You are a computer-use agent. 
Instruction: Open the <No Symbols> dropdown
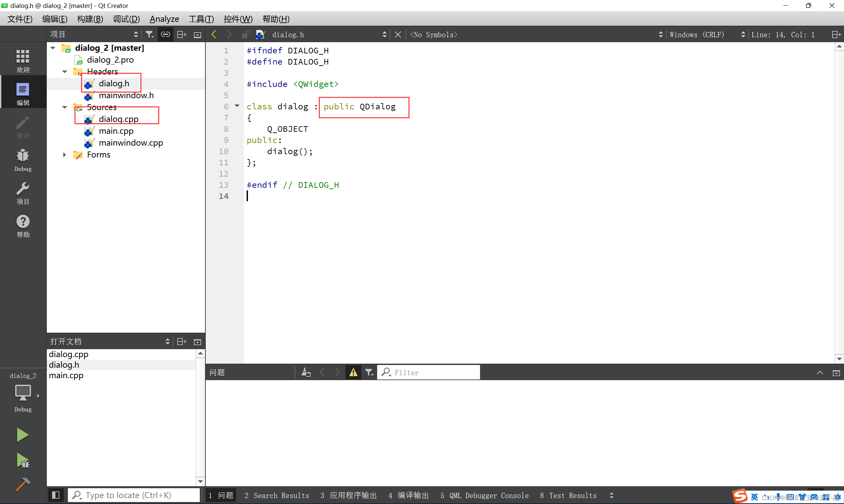(536, 35)
